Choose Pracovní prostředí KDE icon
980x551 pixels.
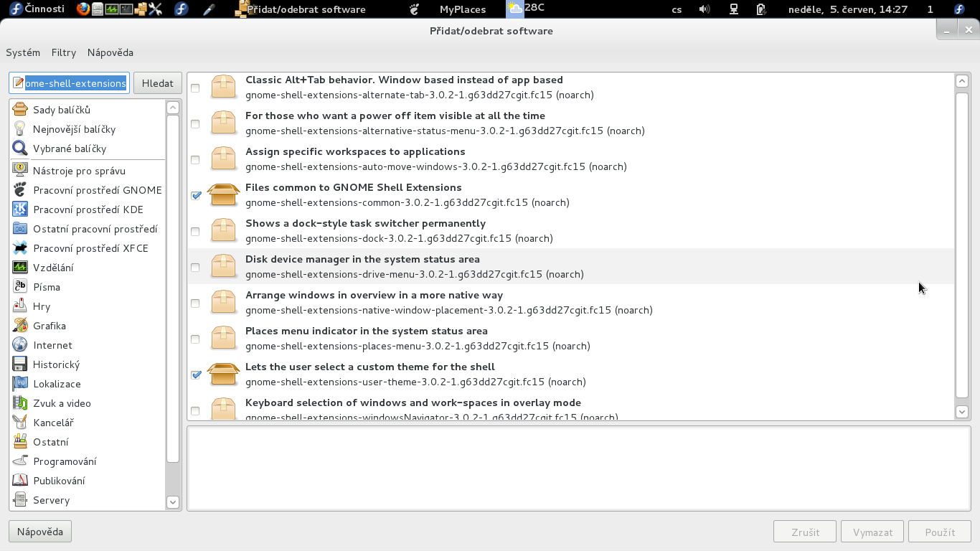point(20,209)
